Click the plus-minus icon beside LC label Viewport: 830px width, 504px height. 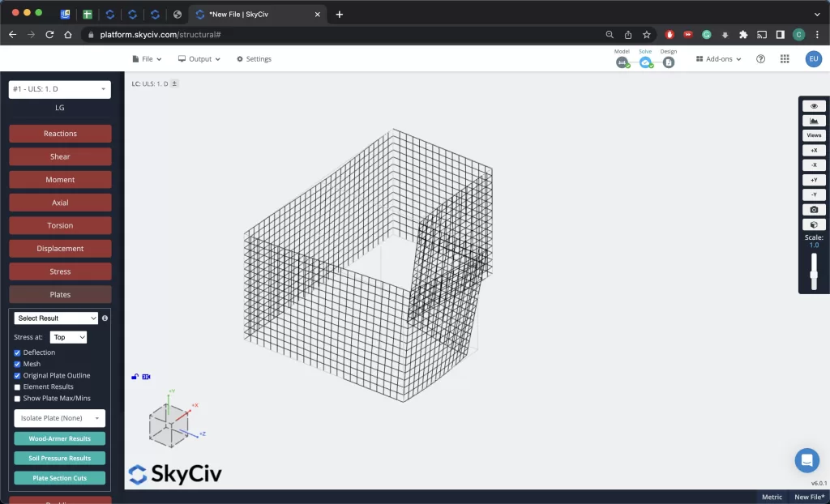pos(174,83)
